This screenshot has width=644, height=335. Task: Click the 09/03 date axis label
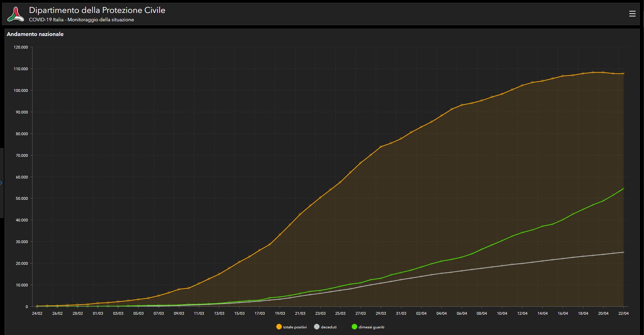click(x=179, y=313)
